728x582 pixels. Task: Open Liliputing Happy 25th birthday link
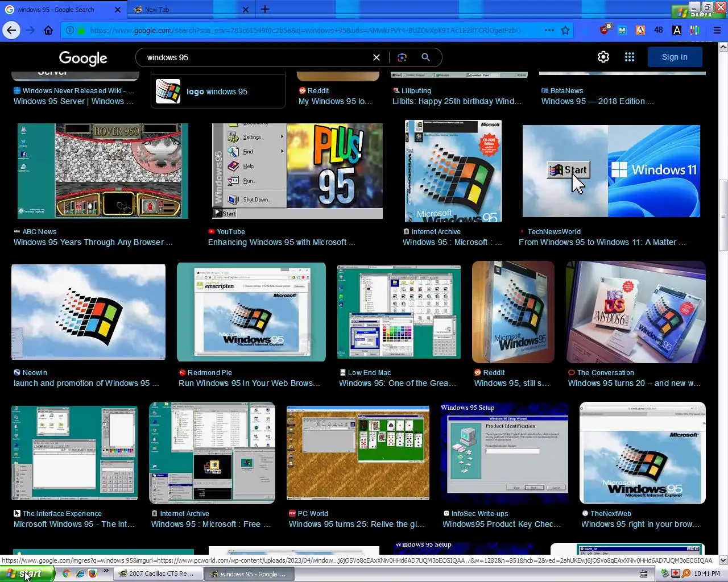(457, 101)
